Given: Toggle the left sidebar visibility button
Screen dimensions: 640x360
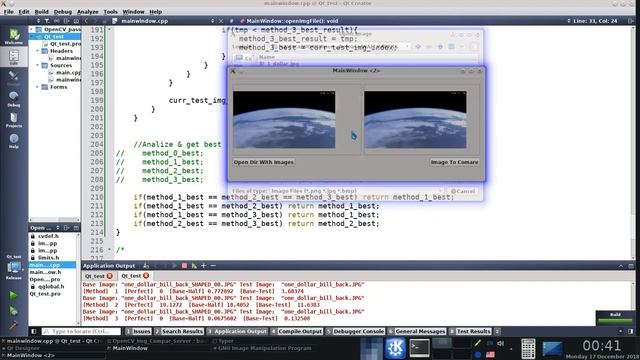Looking at the screenshot, I should pos(34,331).
